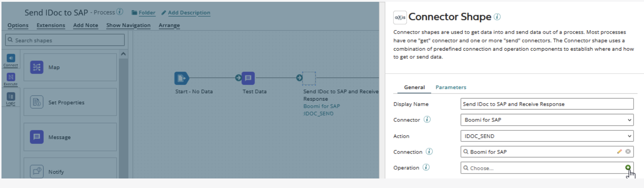
Task: Open the Extensions menu
Action: coord(51,25)
